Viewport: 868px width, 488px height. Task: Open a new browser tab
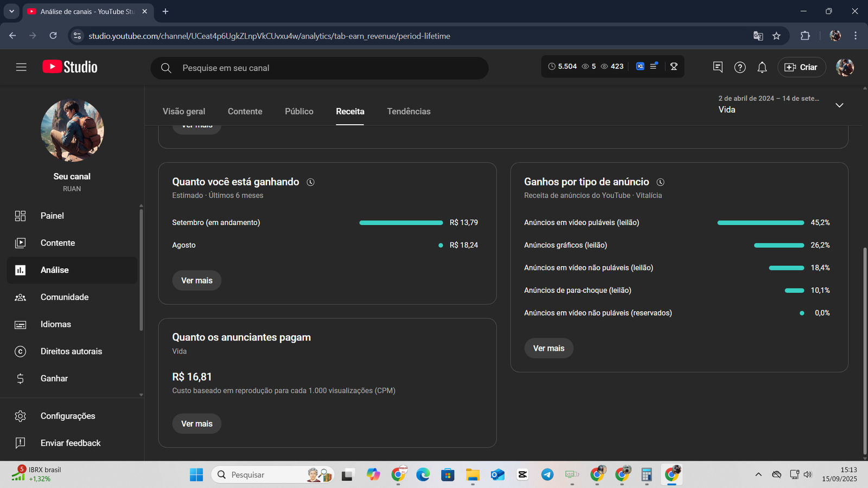(x=165, y=11)
